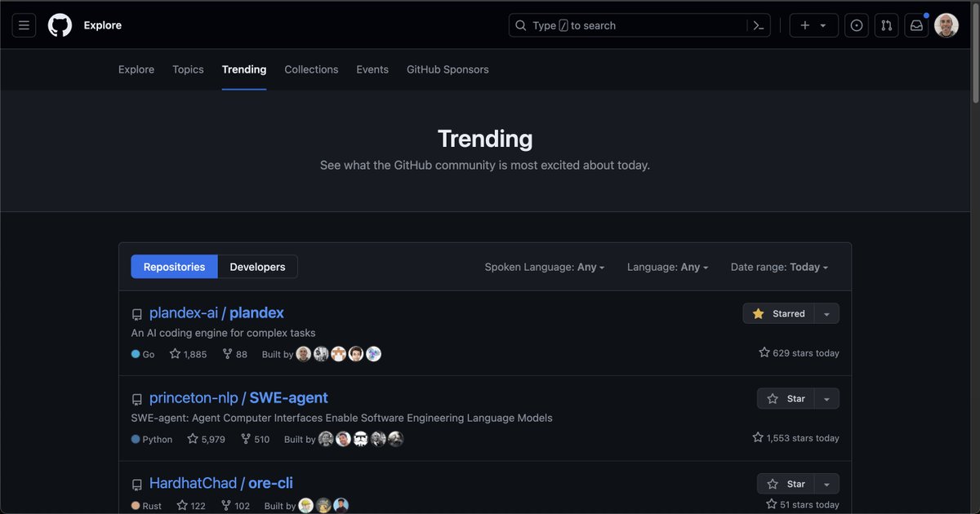Viewport: 980px width, 514px height.
Task: Click the ore-cli stargazers count 122
Action: pos(191,506)
